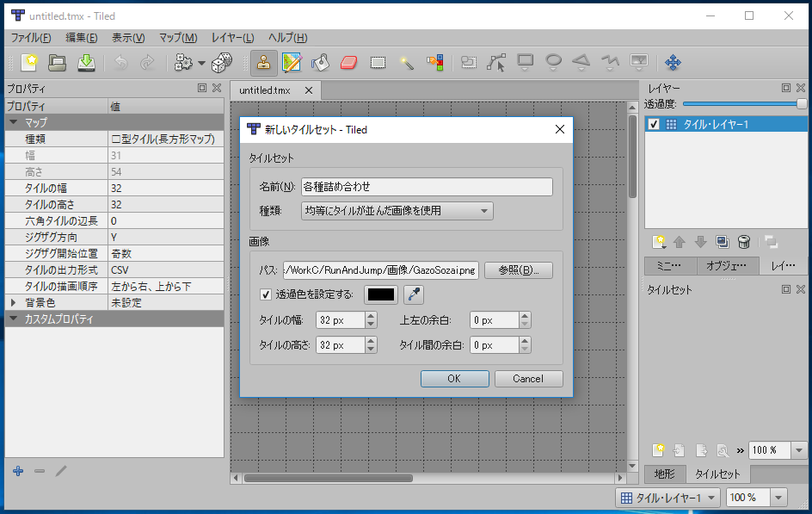Select the Bucket Fill tool
Viewport: 812px width, 514px height.
click(321, 63)
